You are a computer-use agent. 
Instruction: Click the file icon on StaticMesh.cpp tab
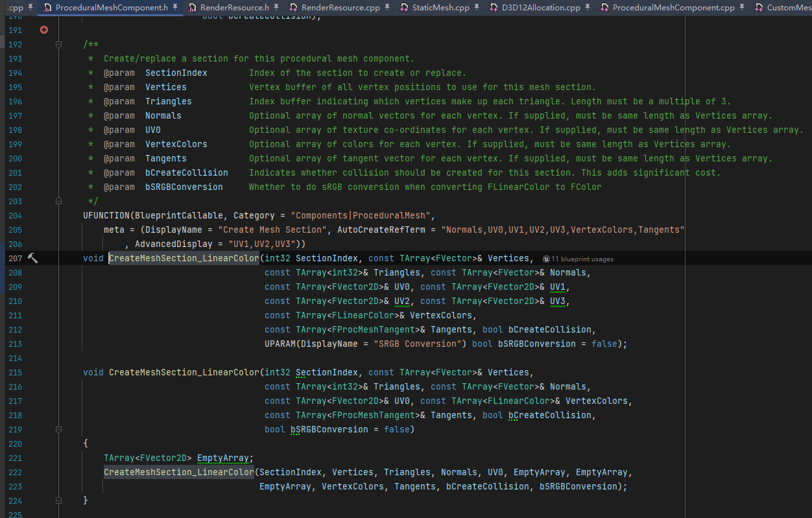pyautogui.click(x=403, y=8)
